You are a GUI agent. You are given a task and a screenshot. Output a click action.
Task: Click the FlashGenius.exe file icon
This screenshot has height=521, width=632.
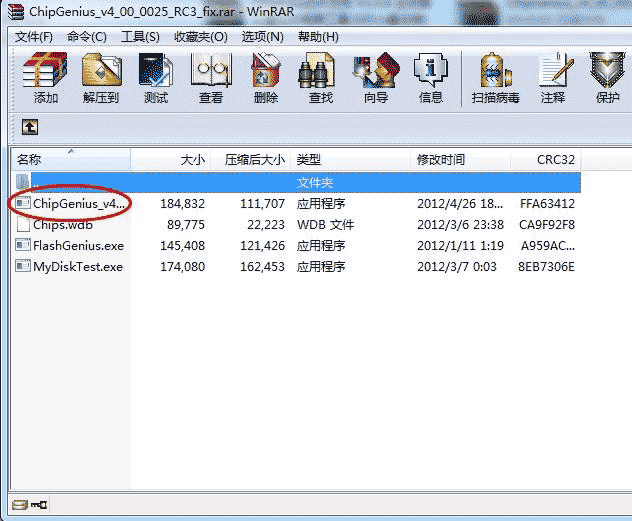(x=23, y=245)
